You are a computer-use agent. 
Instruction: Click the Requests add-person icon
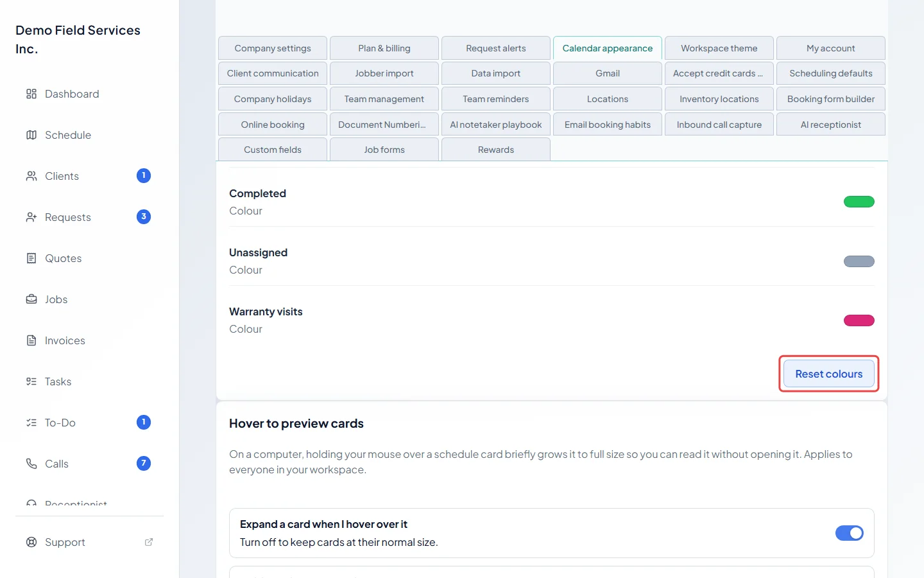[31, 217]
